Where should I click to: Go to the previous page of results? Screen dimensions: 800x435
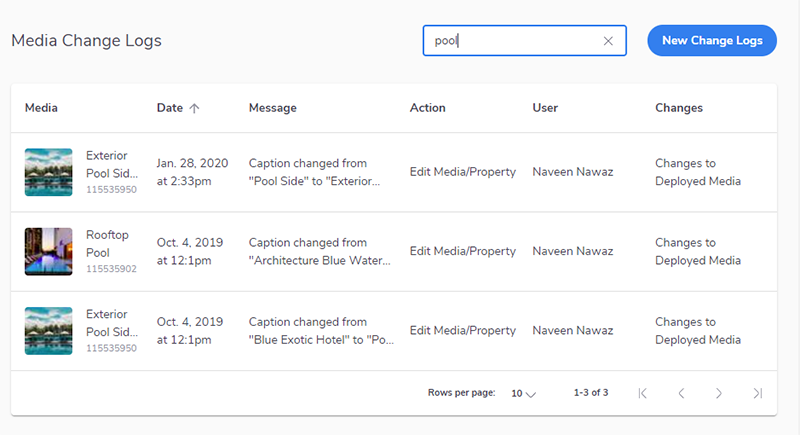pos(681,393)
